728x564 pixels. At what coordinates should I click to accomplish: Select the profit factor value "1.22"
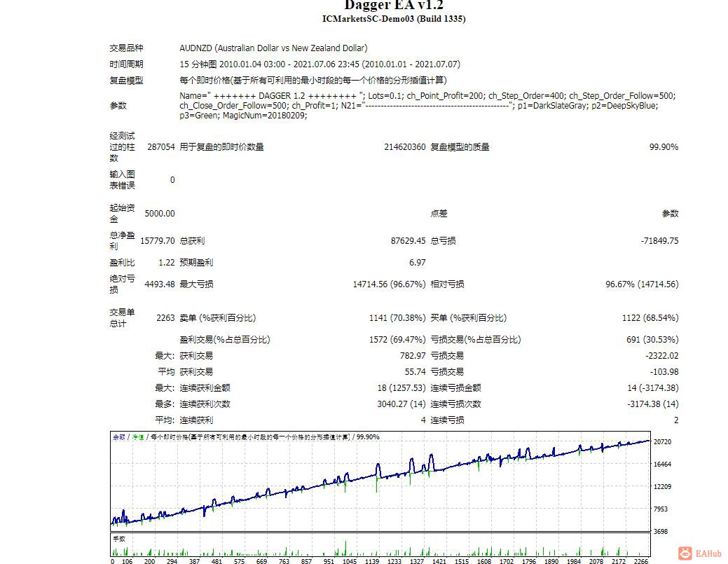click(166, 262)
